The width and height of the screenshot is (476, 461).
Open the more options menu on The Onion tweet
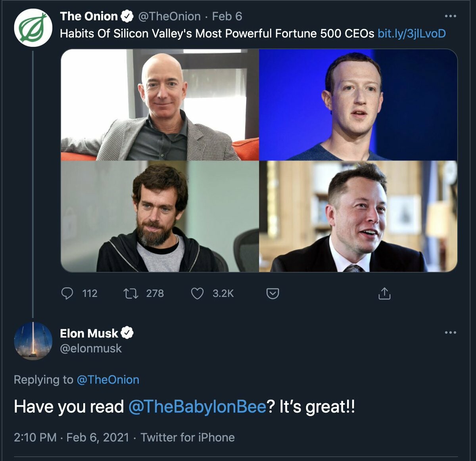click(450, 16)
